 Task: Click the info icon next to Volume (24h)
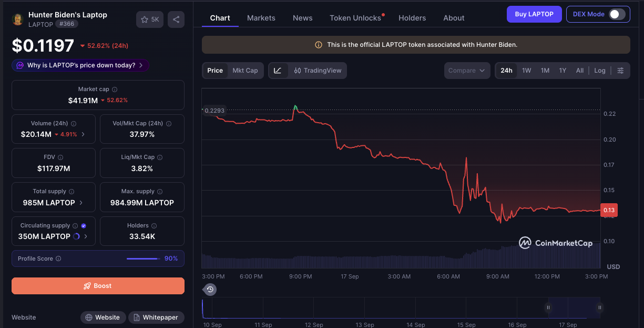coord(74,124)
